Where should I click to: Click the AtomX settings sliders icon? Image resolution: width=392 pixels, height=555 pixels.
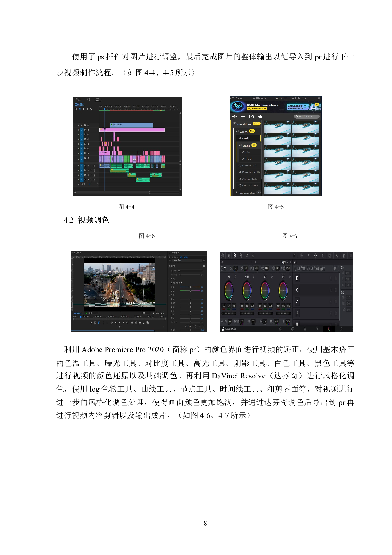point(235,117)
